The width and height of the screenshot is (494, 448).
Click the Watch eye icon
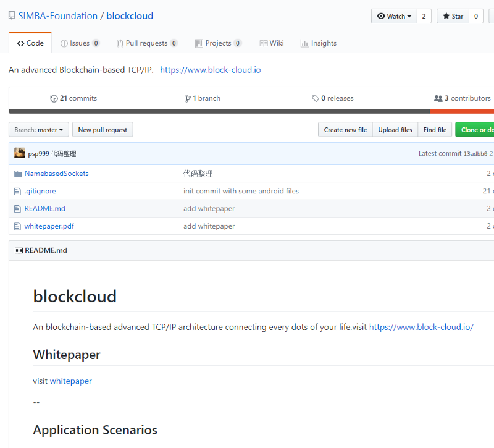tap(381, 16)
